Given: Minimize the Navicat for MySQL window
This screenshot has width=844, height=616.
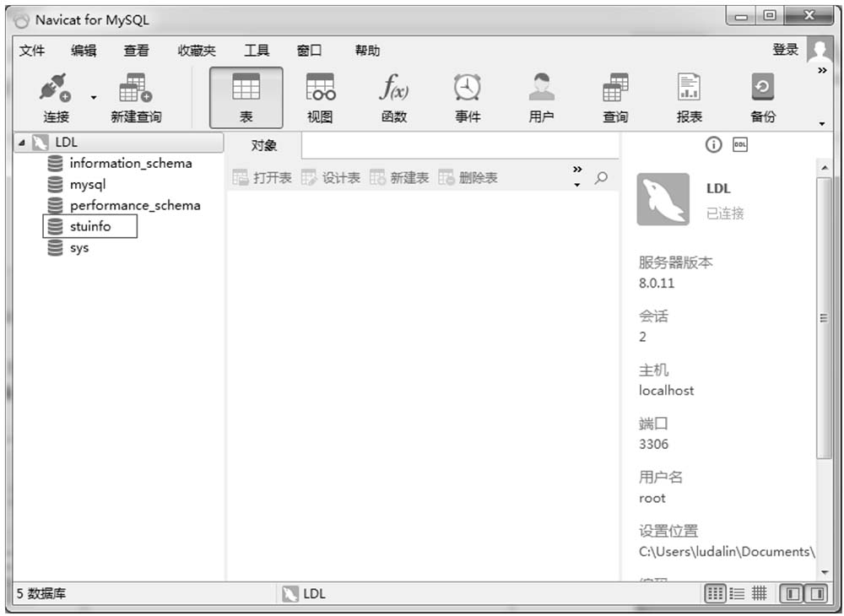Looking at the screenshot, I should 741,16.
